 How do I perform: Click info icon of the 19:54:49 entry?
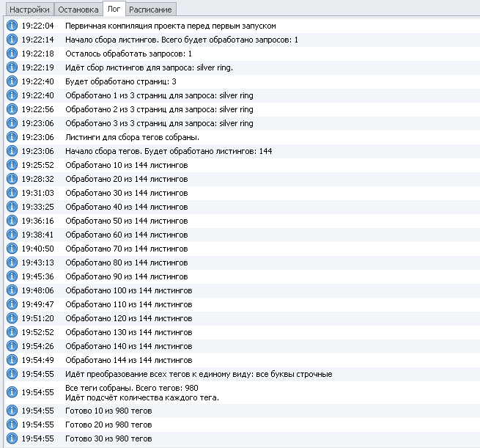tap(12, 360)
